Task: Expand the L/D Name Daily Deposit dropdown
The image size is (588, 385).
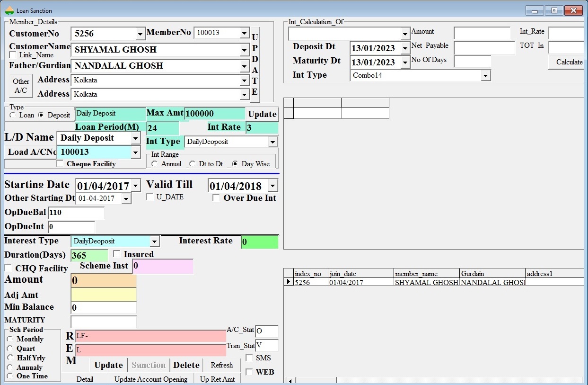Action: 135,138
